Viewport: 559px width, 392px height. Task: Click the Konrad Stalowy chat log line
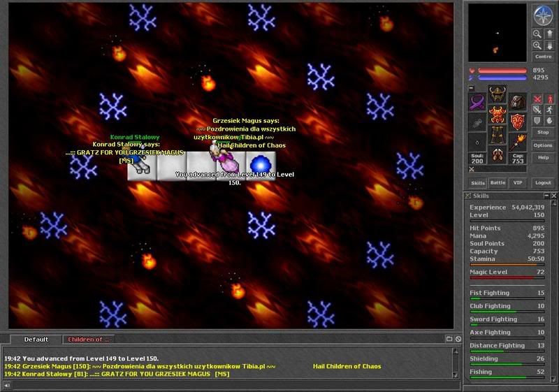coord(117,375)
